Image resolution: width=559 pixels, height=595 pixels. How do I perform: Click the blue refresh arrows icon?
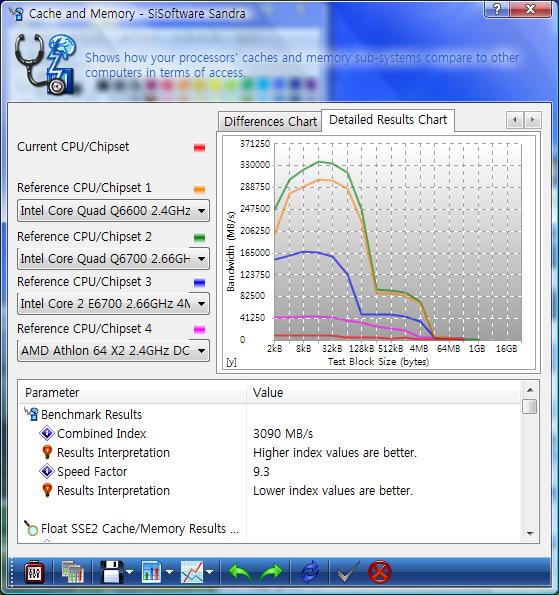tap(310, 572)
